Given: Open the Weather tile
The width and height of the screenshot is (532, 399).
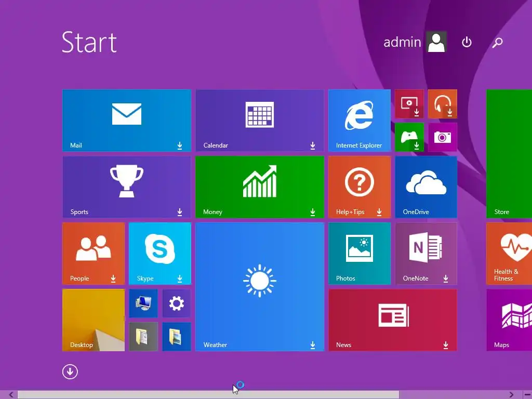Looking at the screenshot, I should click(260, 286).
